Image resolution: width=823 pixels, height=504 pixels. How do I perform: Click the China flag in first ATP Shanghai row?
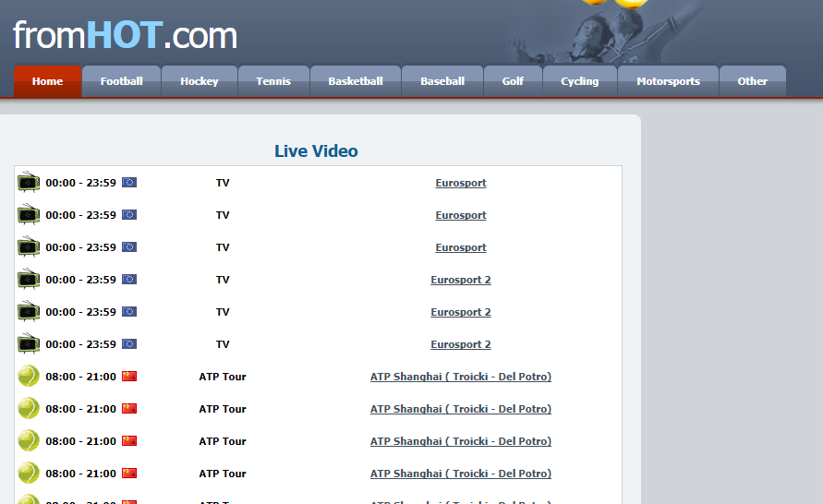(129, 376)
